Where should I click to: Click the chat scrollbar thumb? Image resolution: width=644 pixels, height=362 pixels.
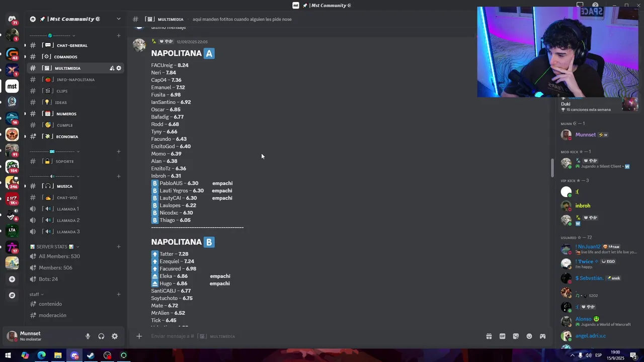coord(552,167)
